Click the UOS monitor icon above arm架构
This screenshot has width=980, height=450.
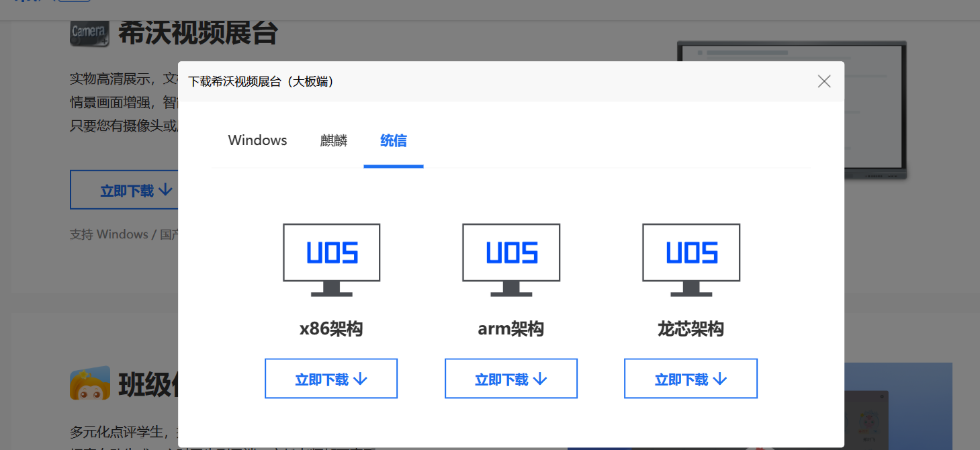pos(511,259)
